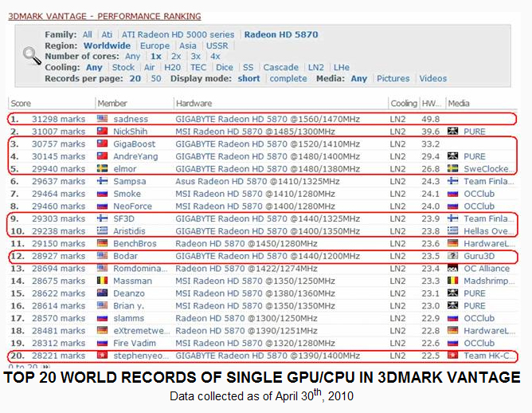Viewport: 532px width, 413px height.
Task: Open the 31298 marks score entry
Action: [58, 119]
